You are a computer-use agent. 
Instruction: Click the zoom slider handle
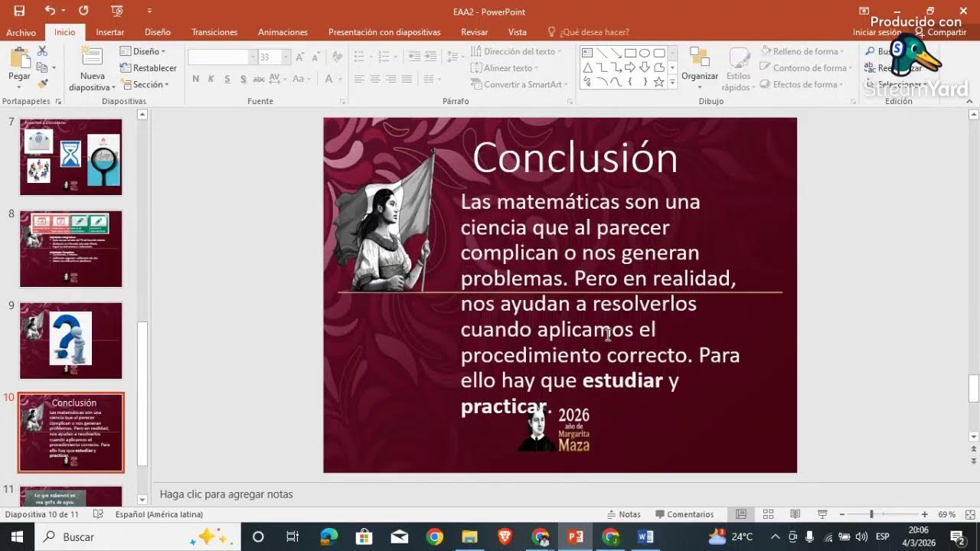click(871, 514)
